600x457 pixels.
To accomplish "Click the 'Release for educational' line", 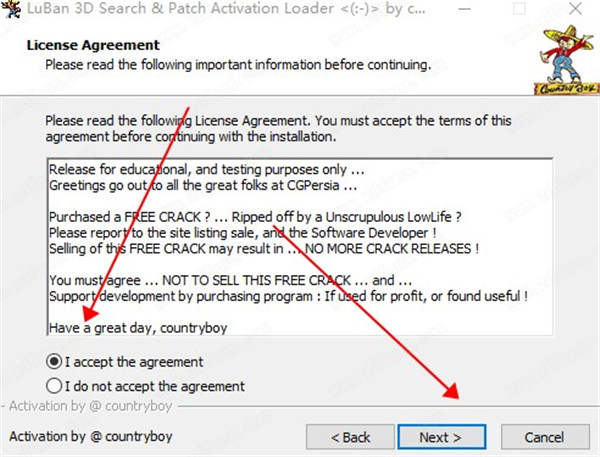I will point(207,170).
